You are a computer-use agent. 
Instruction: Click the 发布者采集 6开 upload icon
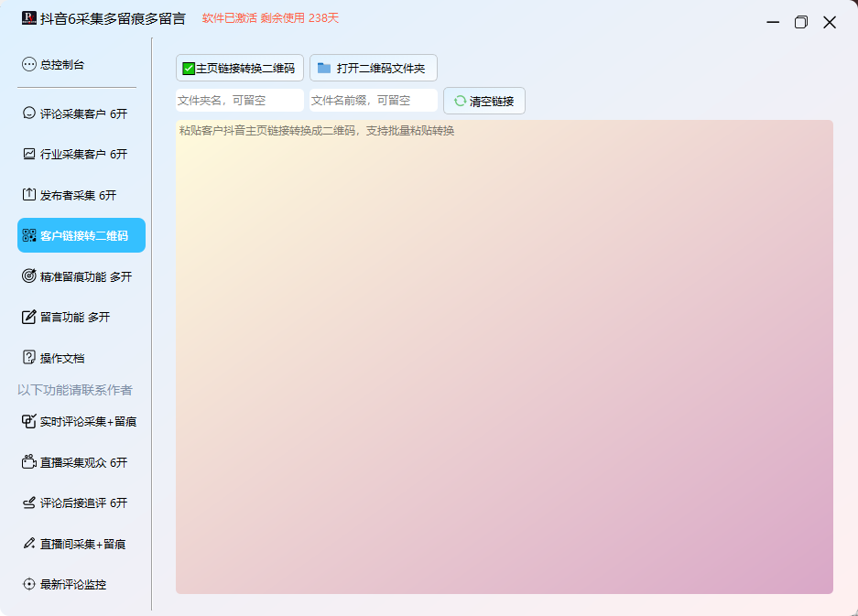pyautogui.click(x=29, y=195)
